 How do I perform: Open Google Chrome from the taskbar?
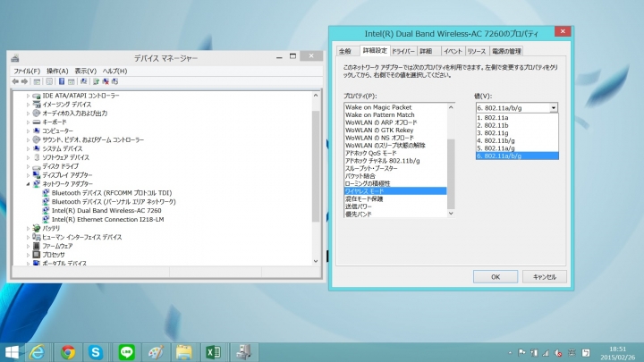pos(68,352)
